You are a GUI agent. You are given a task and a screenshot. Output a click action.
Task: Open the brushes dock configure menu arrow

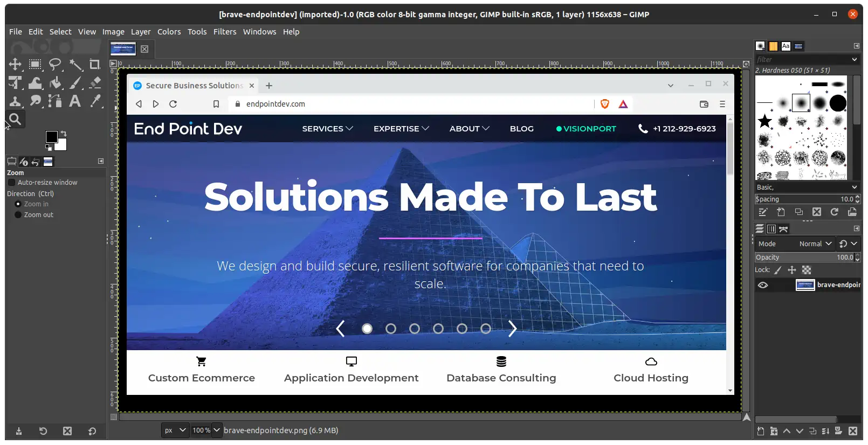[857, 46]
